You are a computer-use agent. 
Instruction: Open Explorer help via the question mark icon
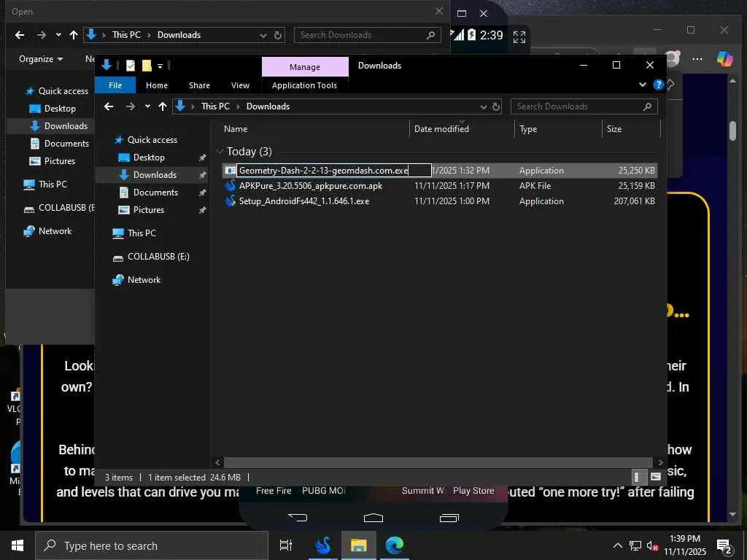click(x=659, y=85)
